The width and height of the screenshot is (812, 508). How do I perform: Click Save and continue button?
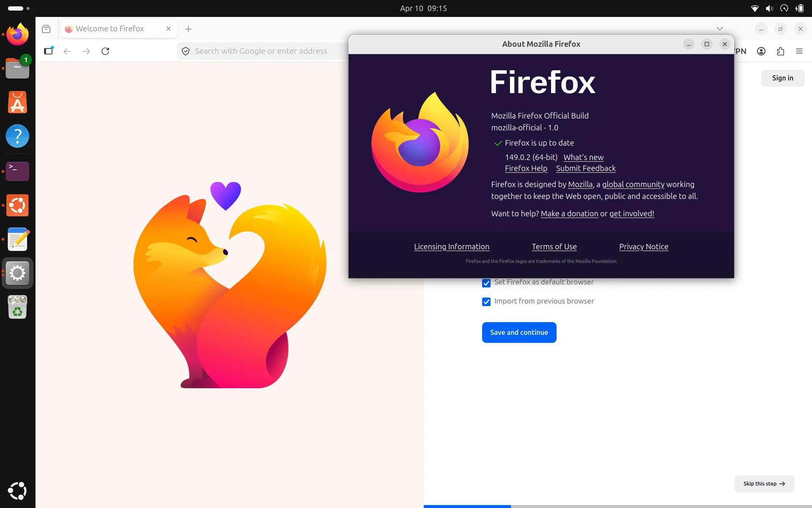[519, 332]
